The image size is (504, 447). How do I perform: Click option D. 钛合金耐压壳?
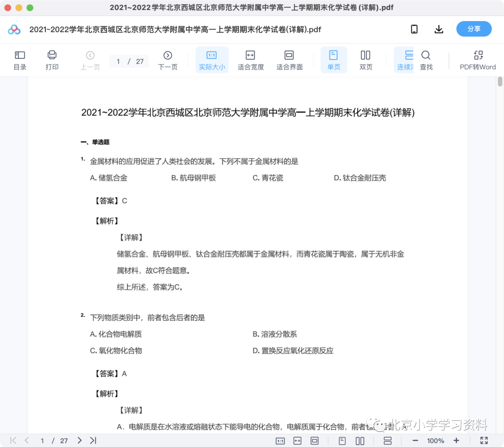[360, 177]
